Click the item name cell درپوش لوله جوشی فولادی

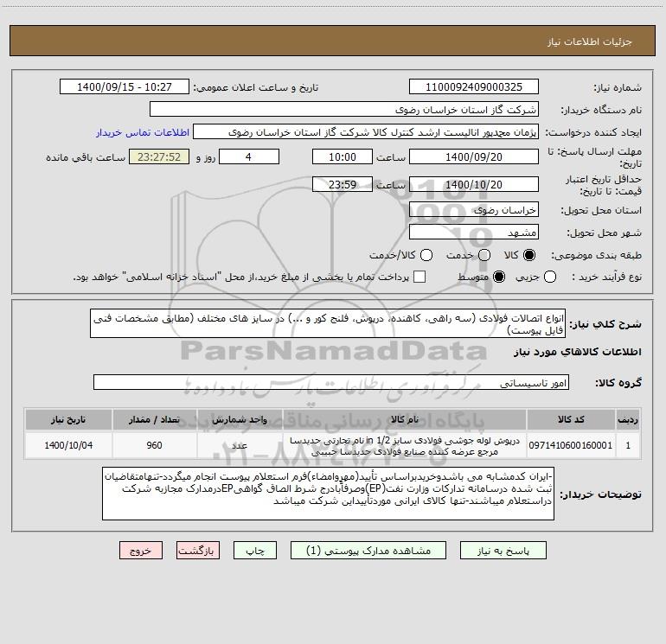click(x=405, y=445)
